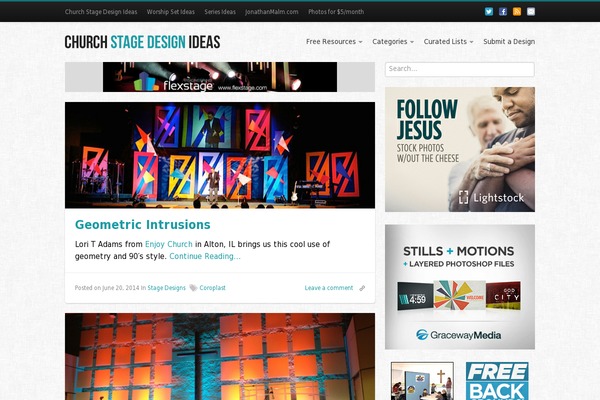The height and width of the screenshot is (400, 600).
Task: Click the Free Back ad banner
Action: click(497, 381)
